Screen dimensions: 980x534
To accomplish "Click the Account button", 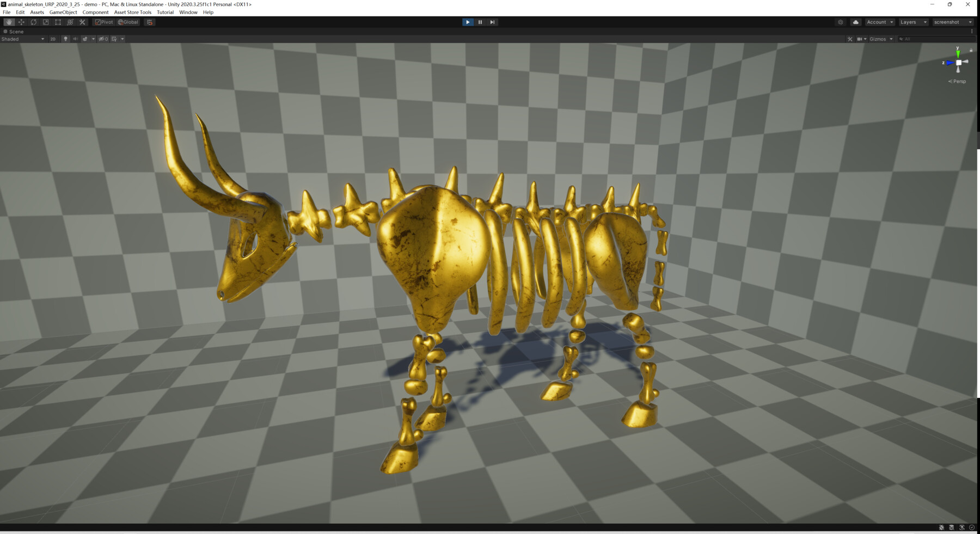I will pyautogui.click(x=879, y=22).
